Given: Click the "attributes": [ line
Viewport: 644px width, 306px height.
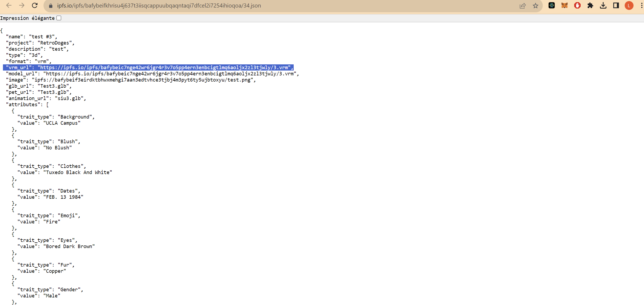Looking at the screenshot, I should [x=27, y=105].
